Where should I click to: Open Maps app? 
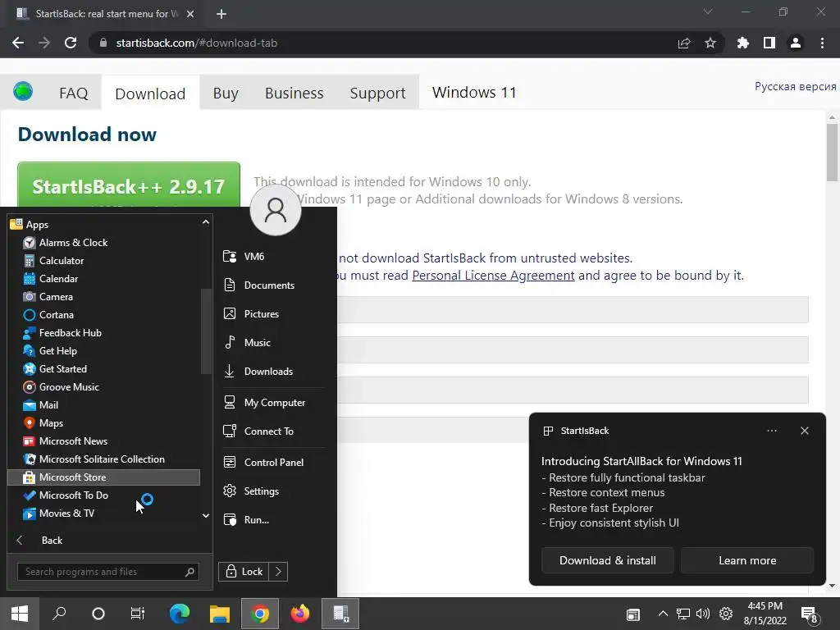click(x=43, y=423)
